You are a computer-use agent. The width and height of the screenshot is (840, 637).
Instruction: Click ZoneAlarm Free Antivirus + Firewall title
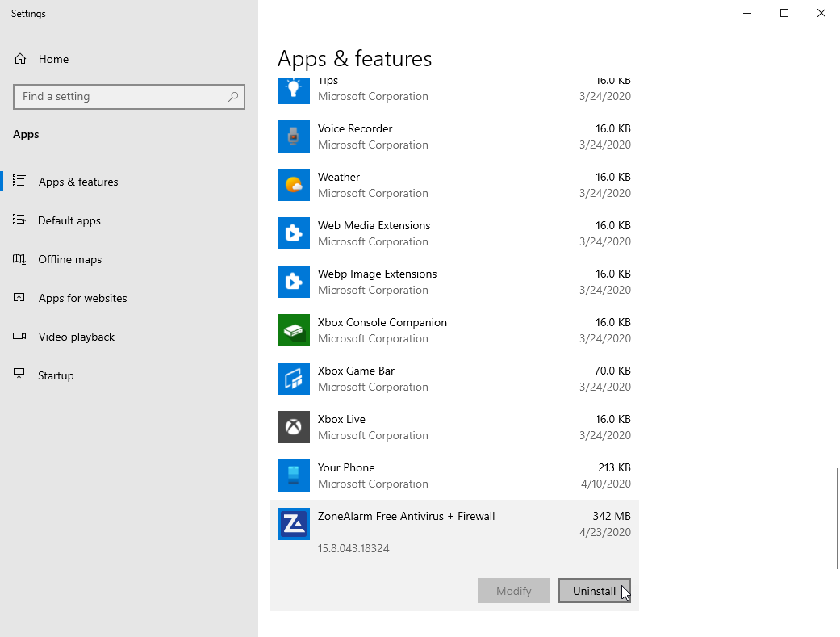[406, 517]
